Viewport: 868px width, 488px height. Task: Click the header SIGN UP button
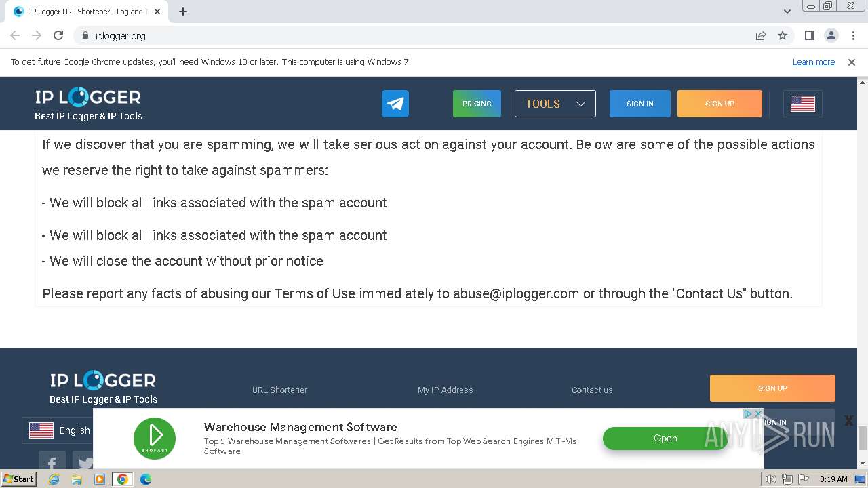[x=719, y=104]
